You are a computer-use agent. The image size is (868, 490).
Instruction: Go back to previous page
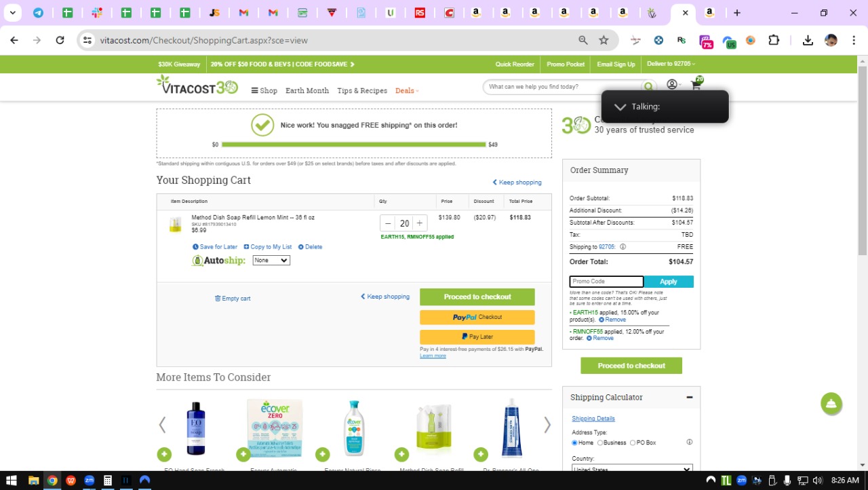tap(14, 40)
